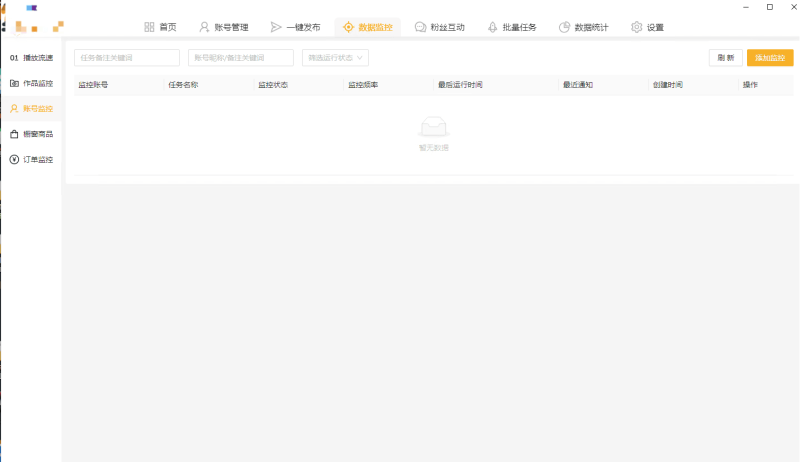Maximize the application window

770,7
